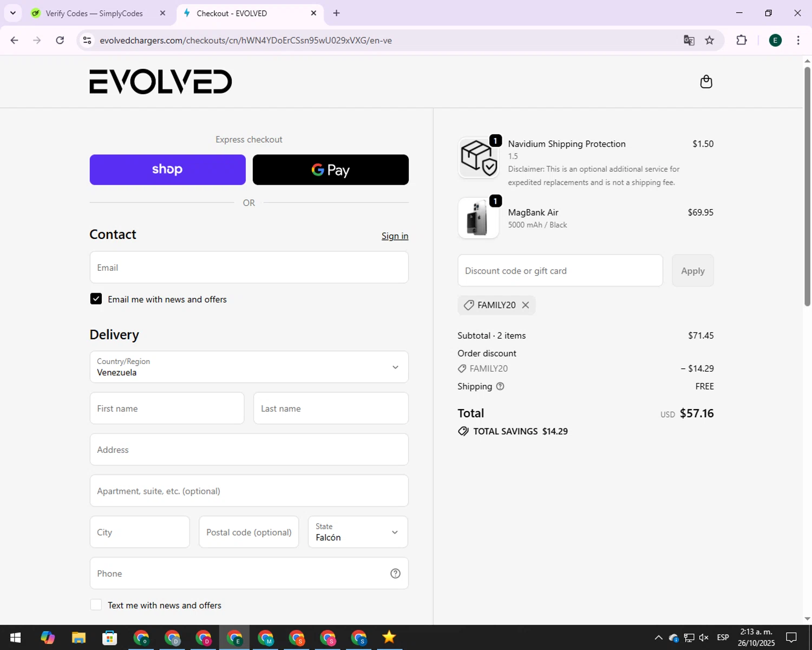Open the taskbar clock and date
This screenshot has height=650, width=812.
coord(756,638)
